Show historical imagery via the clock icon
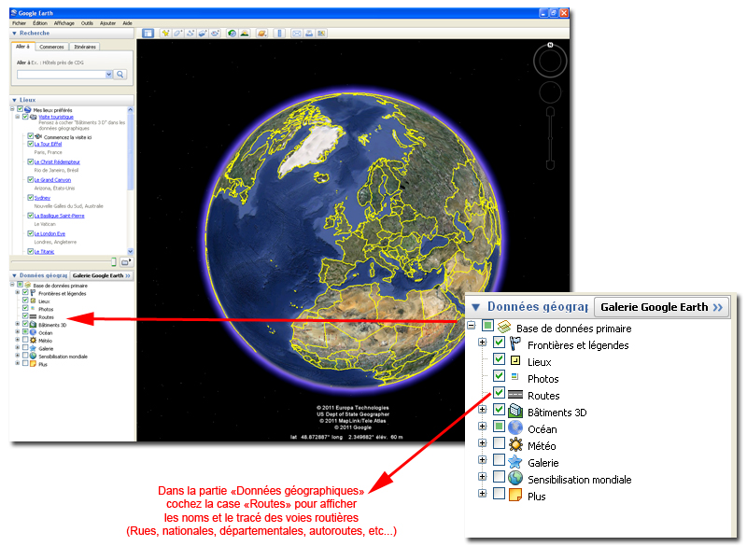The height and width of the screenshot is (560, 747). point(232,33)
